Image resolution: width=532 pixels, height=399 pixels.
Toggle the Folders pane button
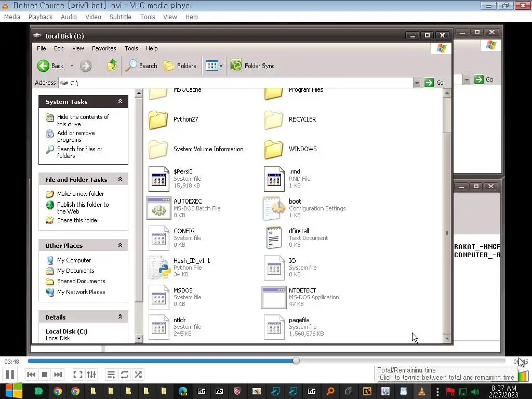180,66
